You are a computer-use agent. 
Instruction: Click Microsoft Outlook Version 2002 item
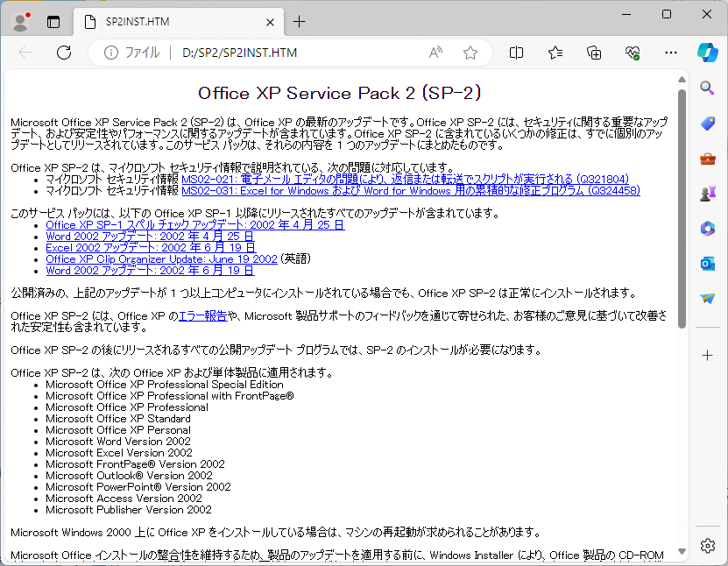pos(129,476)
